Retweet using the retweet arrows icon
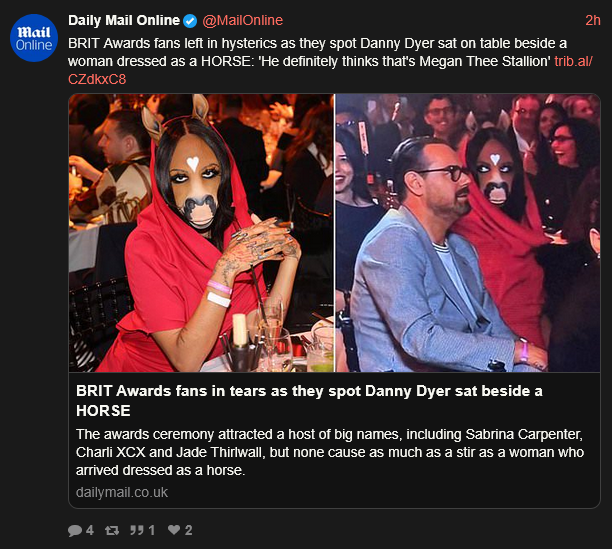The height and width of the screenshot is (549, 612). [x=112, y=530]
